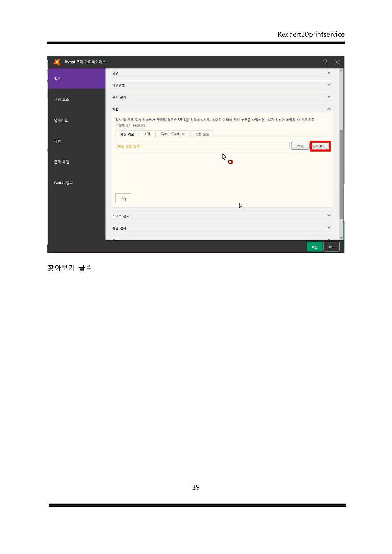Click the 찾아보기 browse button

[x=320, y=146]
